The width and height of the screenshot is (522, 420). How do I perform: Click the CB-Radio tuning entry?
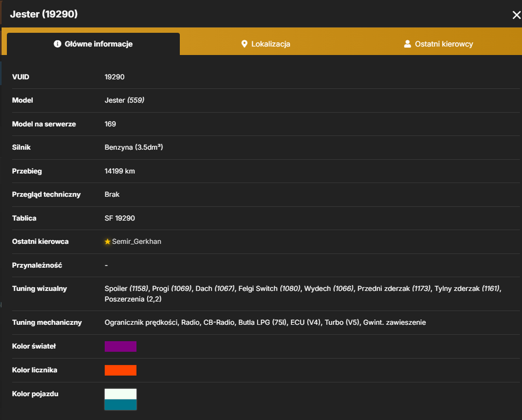(x=219, y=323)
